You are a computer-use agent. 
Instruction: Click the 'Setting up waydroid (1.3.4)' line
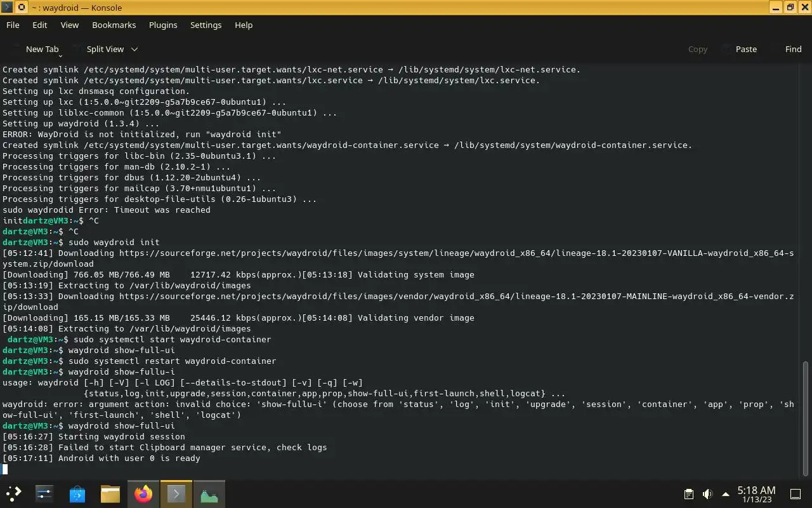[x=81, y=123]
